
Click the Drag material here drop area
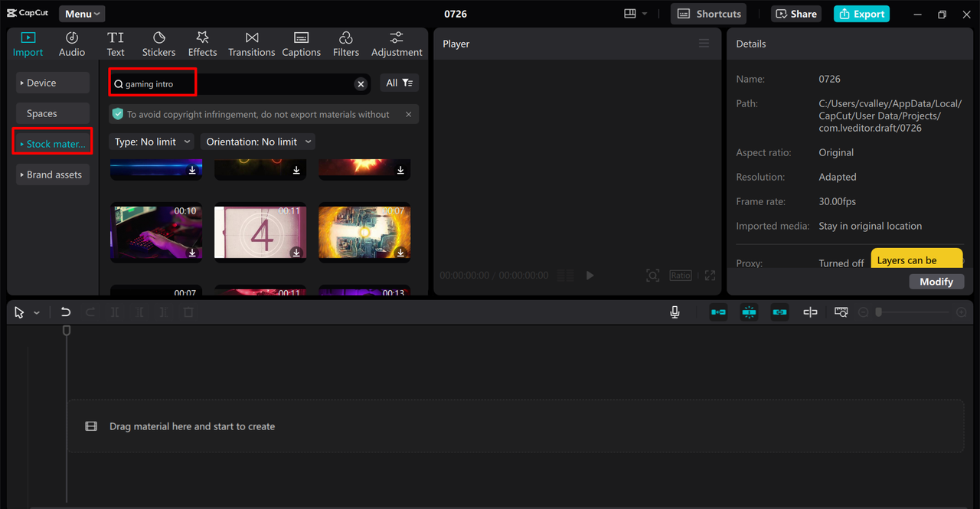tap(515, 426)
